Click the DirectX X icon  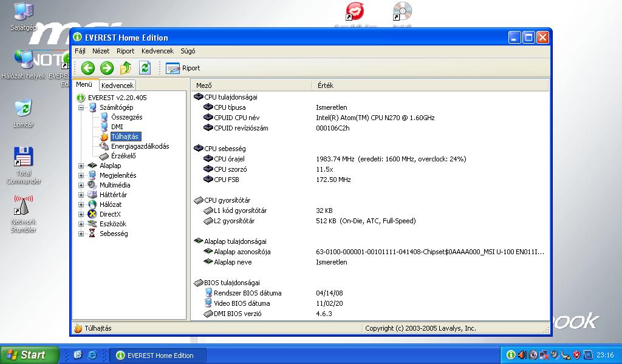pos(92,214)
